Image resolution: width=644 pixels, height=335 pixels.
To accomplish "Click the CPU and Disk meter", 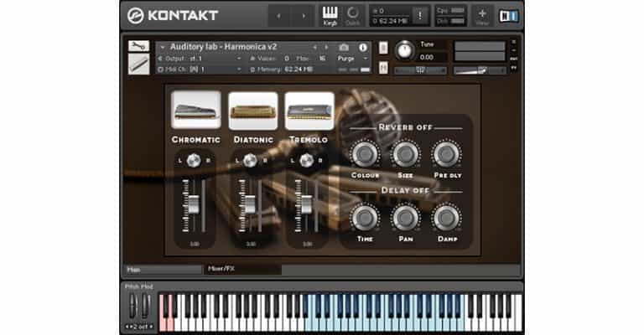I will (x=450, y=16).
